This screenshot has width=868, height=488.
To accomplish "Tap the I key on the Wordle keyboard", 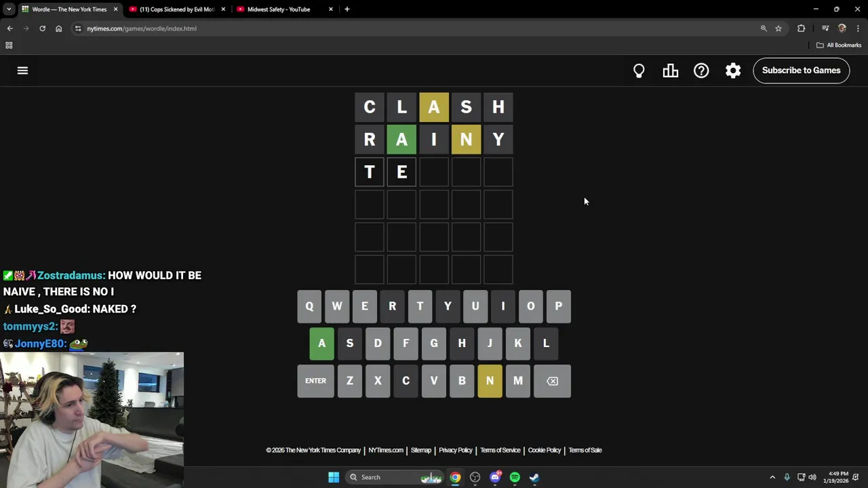I will [x=503, y=306].
